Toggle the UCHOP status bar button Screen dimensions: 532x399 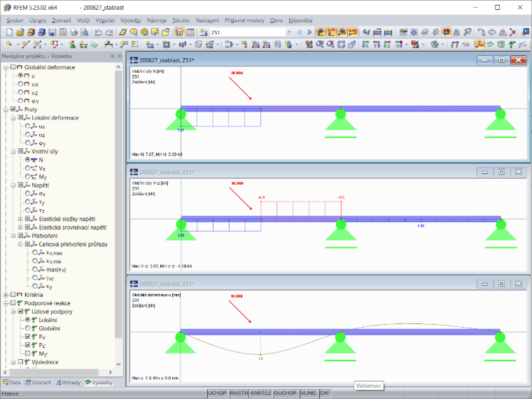coord(217,393)
